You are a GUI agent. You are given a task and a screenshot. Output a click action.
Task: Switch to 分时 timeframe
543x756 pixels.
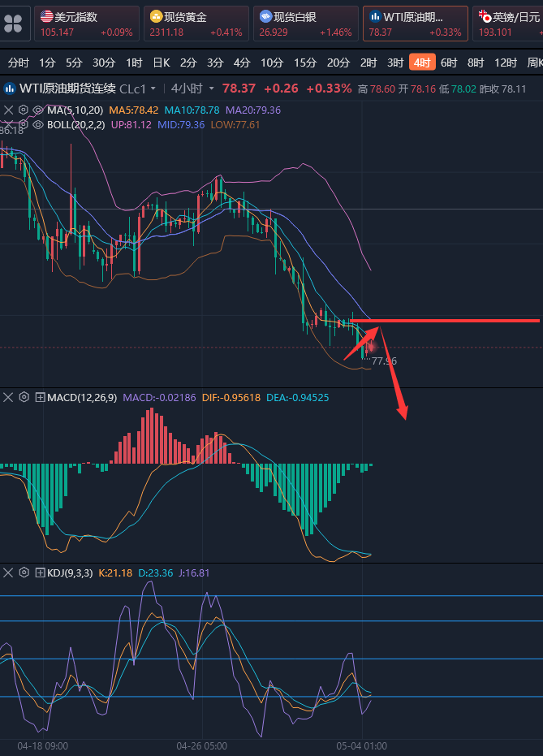pyautogui.click(x=19, y=63)
